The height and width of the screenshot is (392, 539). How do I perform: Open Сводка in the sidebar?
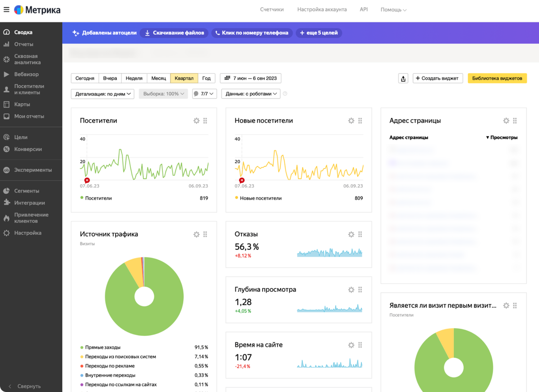point(23,32)
